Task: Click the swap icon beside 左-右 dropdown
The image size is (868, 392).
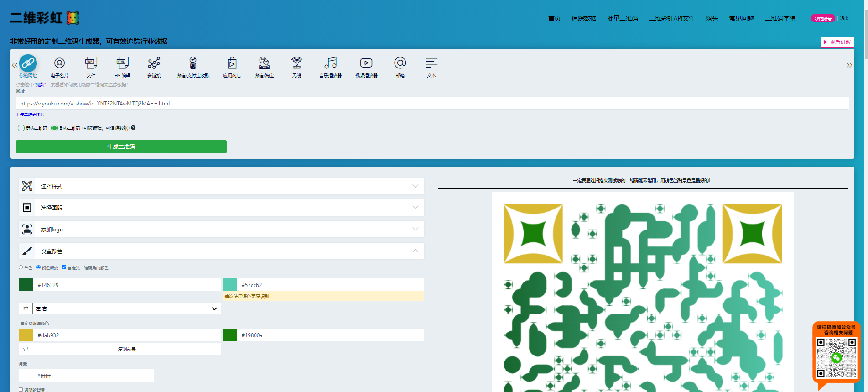Action: pos(26,308)
